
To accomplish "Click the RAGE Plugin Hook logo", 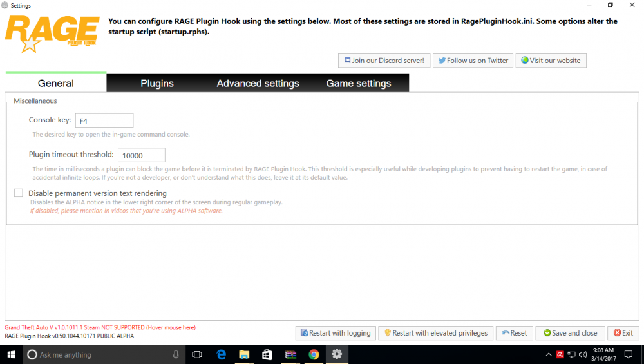I will 52,34.
